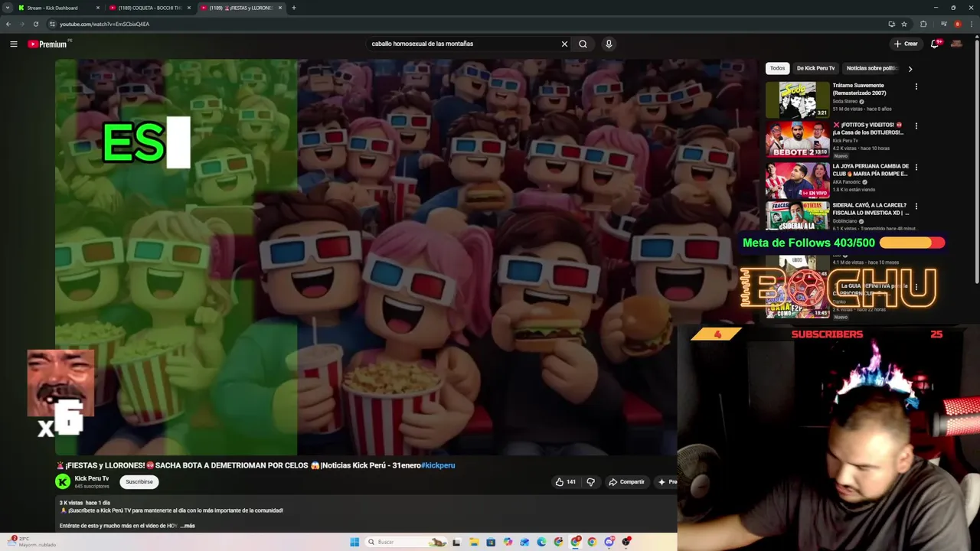This screenshot has height=551, width=980.
Task: Click the YouTube search input field
Action: tap(463, 44)
